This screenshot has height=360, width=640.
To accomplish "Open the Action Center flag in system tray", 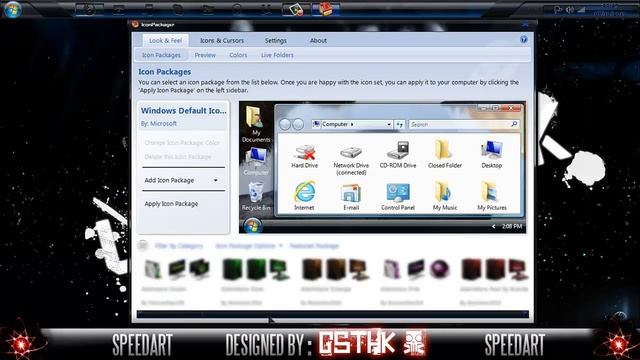I will click(558, 9).
